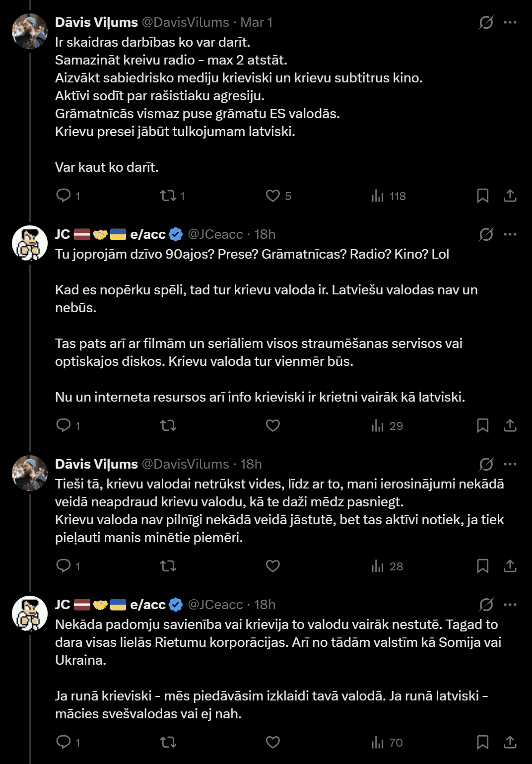Like JC's tweet about 90ajos
This screenshot has width=532, height=764.
click(x=273, y=425)
